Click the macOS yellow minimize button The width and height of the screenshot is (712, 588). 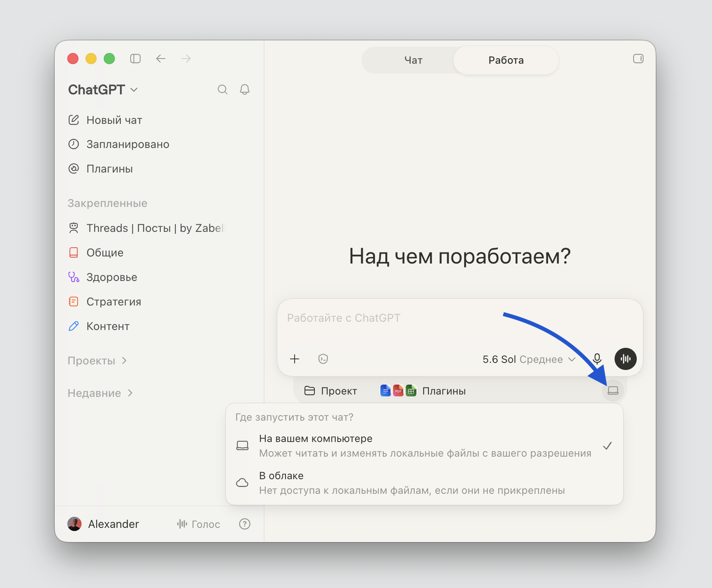91,59
